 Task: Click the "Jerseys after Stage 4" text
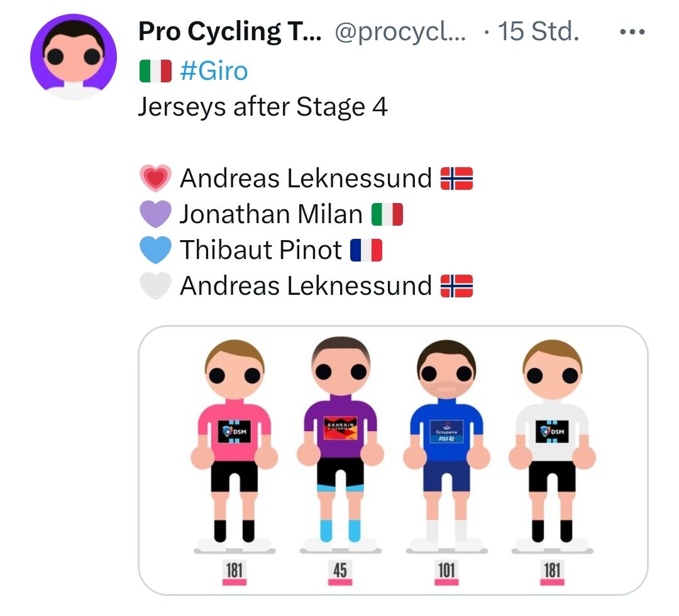263,107
